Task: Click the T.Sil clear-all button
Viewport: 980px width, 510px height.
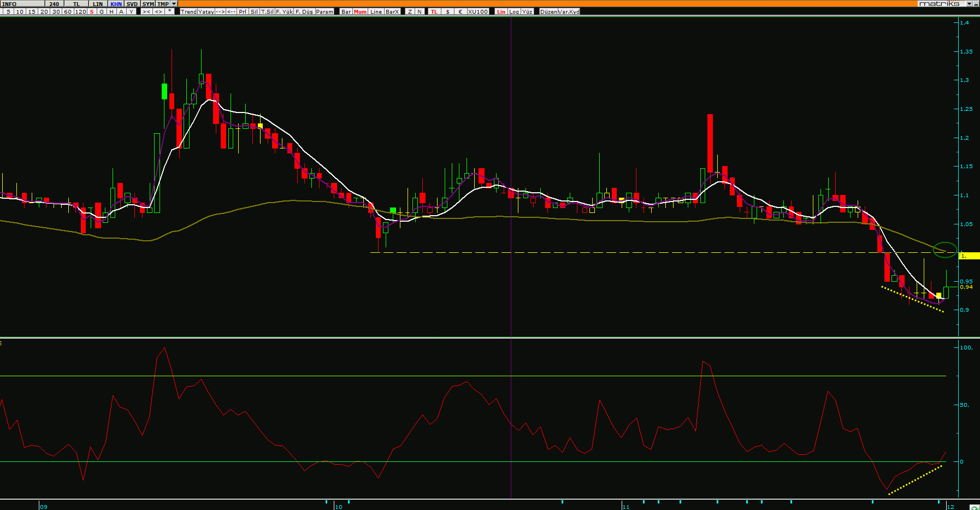Action: pyautogui.click(x=267, y=11)
